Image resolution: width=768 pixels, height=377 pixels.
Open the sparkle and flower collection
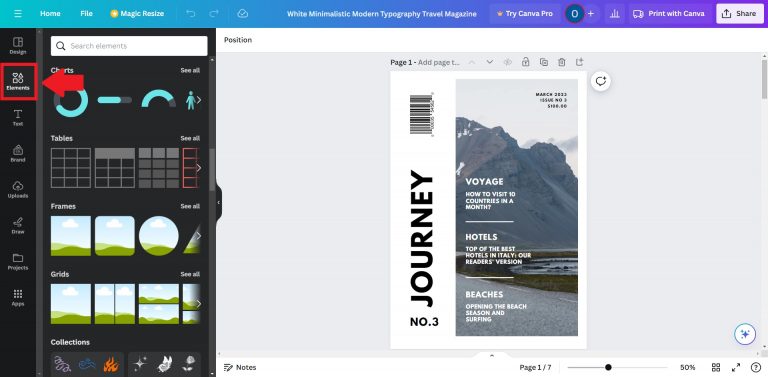coord(164,364)
